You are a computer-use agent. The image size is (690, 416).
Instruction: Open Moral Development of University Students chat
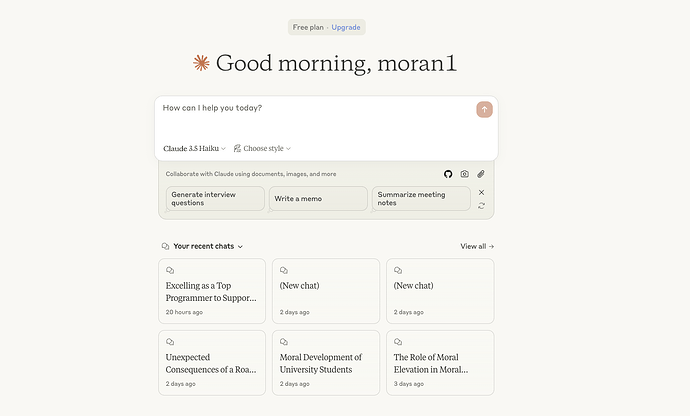click(326, 363)
